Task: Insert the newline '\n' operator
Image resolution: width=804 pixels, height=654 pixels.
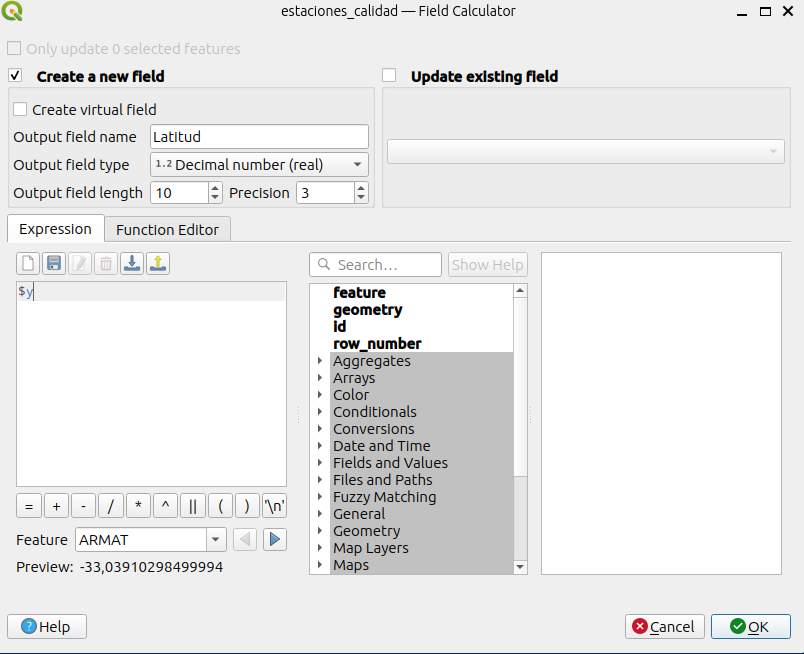Action: [274, 506]
